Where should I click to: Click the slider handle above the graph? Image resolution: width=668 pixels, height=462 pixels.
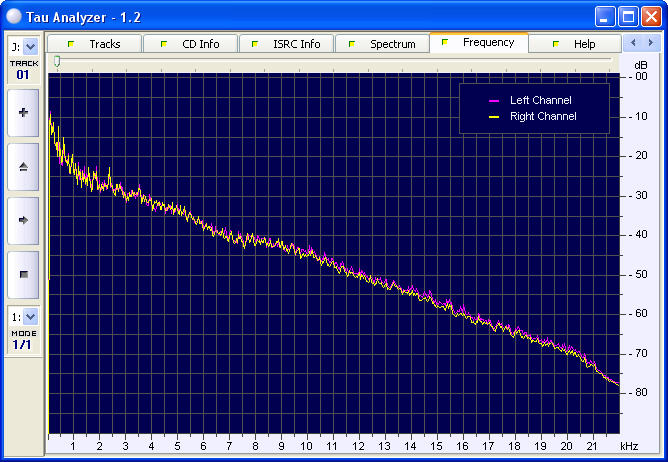(57, 61)
